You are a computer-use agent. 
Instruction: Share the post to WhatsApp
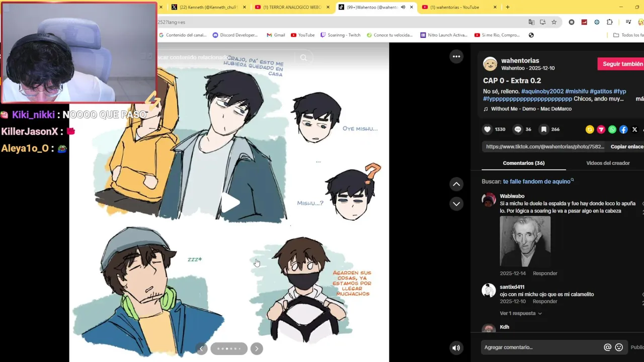pos(612,129)
